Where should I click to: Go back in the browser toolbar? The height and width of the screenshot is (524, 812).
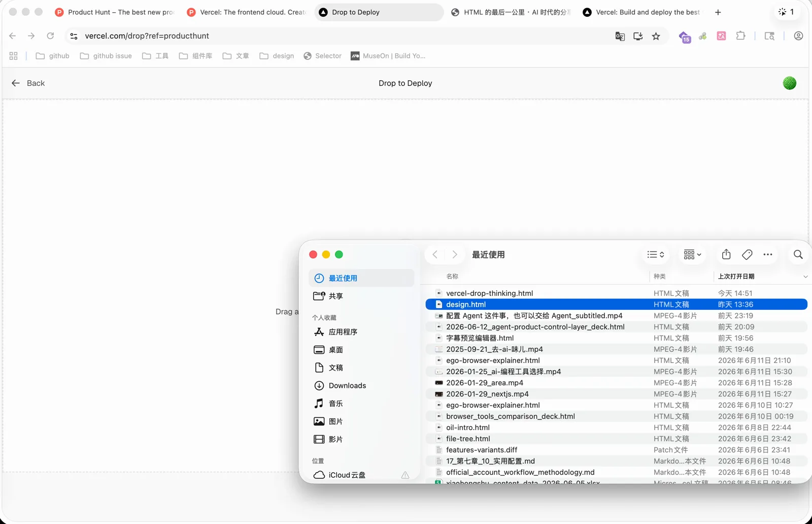point(13,36)
